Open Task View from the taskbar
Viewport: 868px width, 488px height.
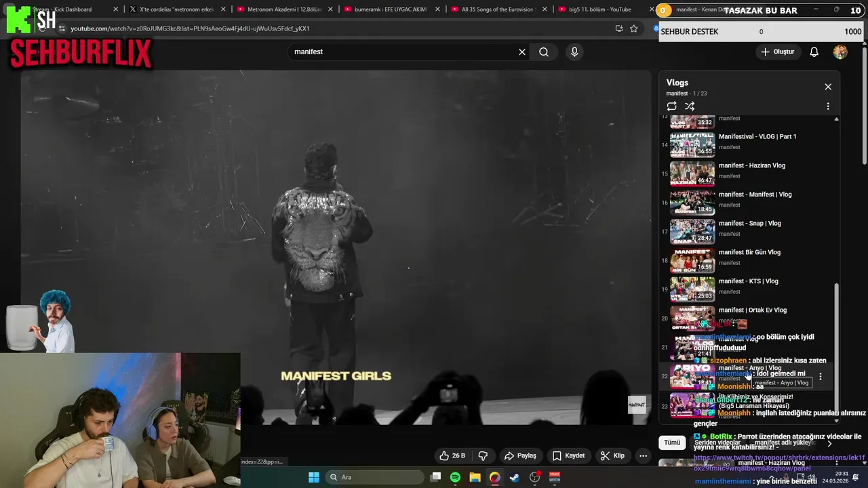pyautogui.click(x=436, y=477)
